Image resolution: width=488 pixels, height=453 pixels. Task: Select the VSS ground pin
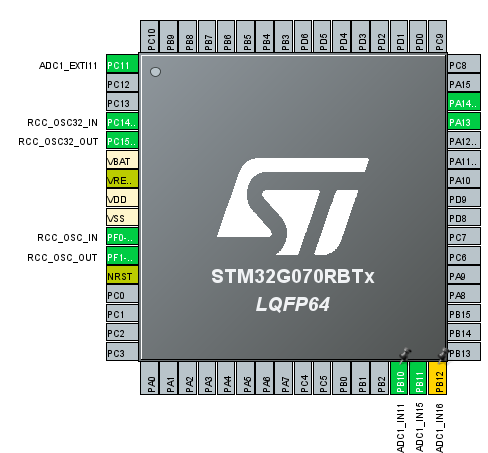coord(122,218)
